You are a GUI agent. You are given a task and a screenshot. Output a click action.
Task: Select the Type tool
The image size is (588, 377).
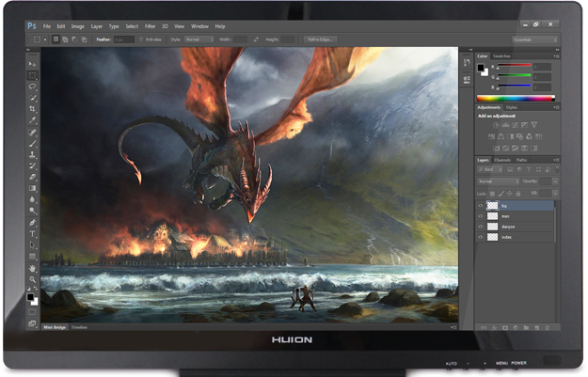click(x=32, y=234)
